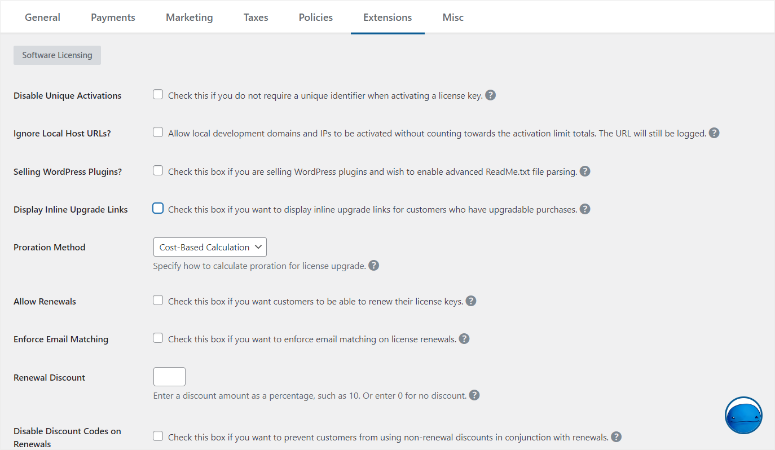Click help icon for Proration Method description
The image size is (775, 450).
pyautogui.click(x=373, y=266)
